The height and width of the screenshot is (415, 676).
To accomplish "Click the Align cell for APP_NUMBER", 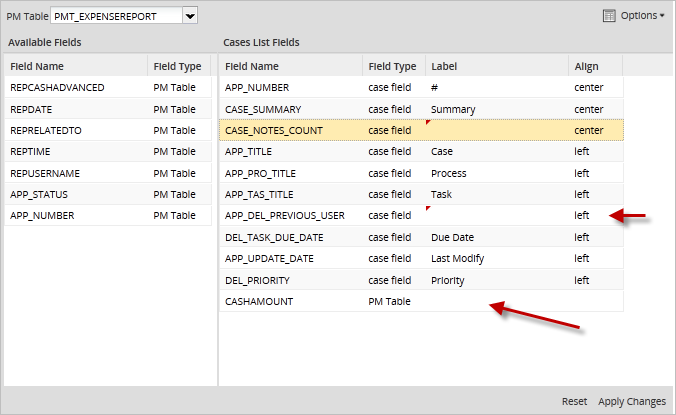I will [595, 88].
